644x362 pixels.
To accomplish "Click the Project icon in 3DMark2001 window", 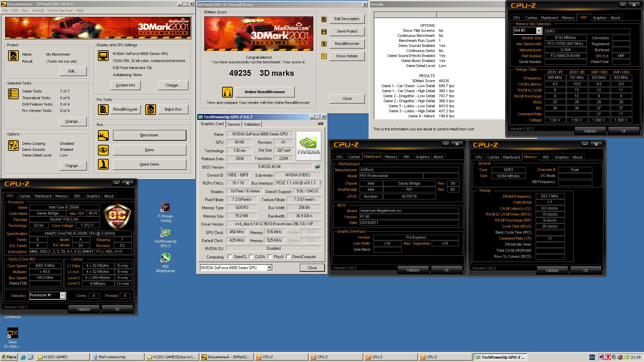I will pyautogui.click(x=13, y=56).
